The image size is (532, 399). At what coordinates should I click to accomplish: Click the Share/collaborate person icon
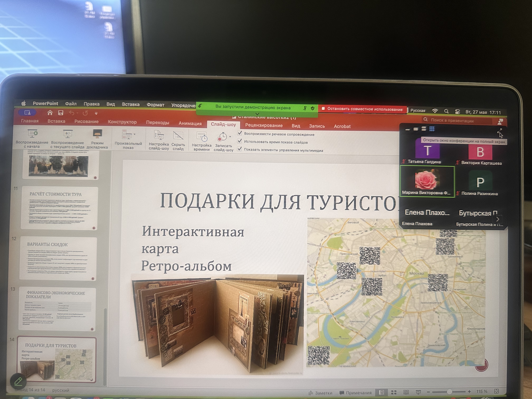click(x=500, y=122)
